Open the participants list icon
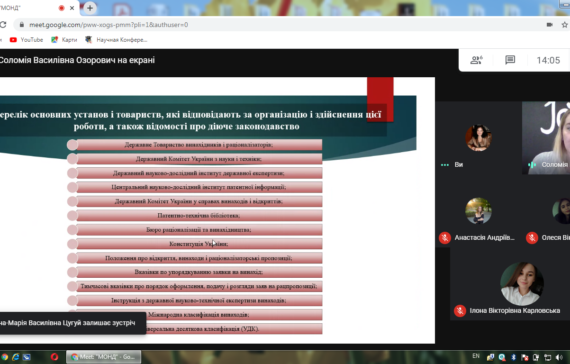The image size is (570, 364). (476, 60)
